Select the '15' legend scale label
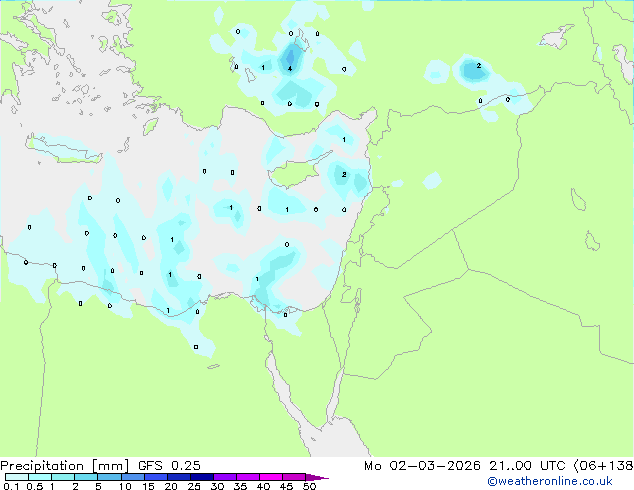Image resolution: width=634 pixels, height=490 pixels. pos(148,486)
